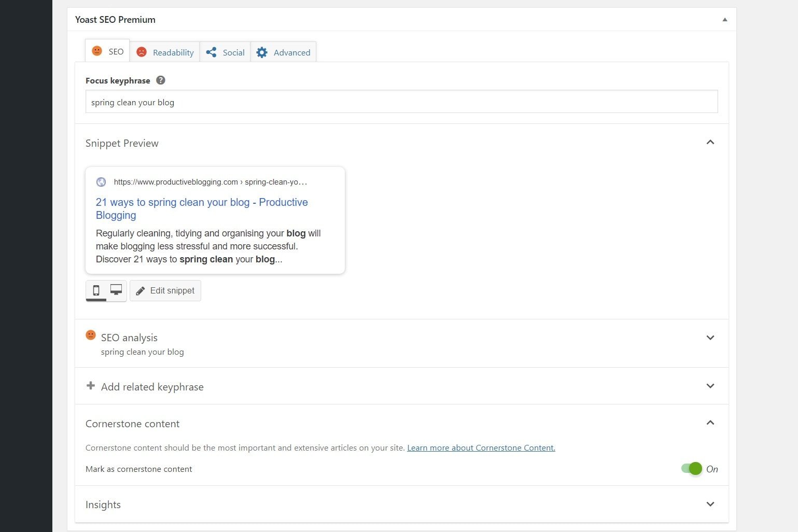Click the plus icon beside Add related keyphrase
Image resolution: width=798 pixels, height=532 pixels.
click(x=91, y=386)
